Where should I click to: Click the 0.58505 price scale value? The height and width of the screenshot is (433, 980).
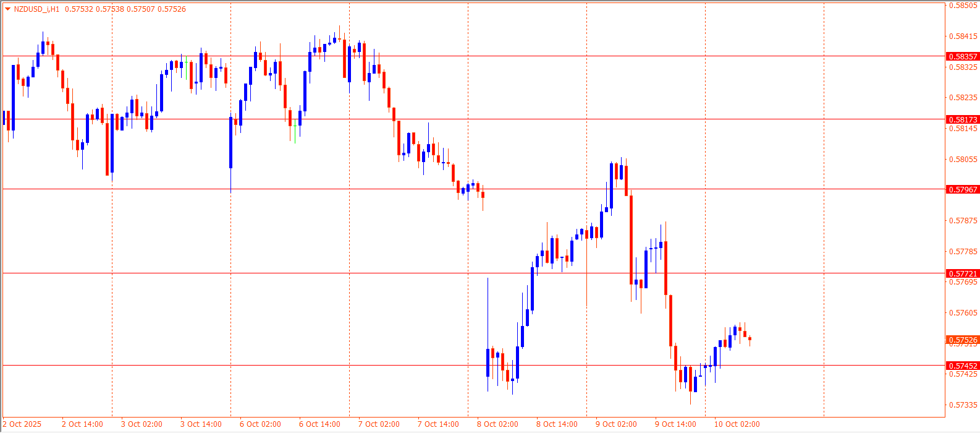[963, 6]
